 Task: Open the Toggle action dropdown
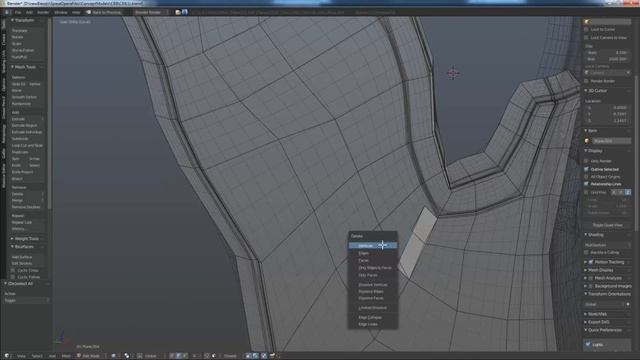click(27, 300)
